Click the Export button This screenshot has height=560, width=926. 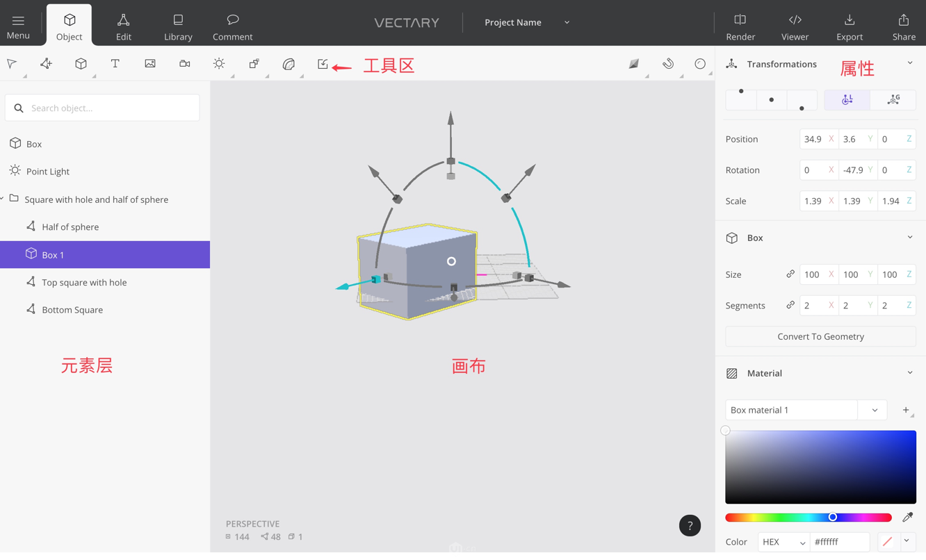point(850,26)
